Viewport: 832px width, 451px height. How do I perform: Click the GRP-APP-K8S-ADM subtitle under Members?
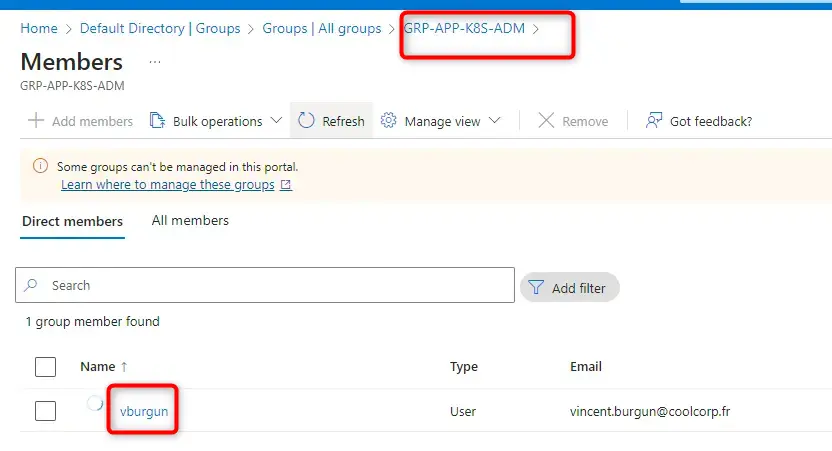click(x=72, y=86)
